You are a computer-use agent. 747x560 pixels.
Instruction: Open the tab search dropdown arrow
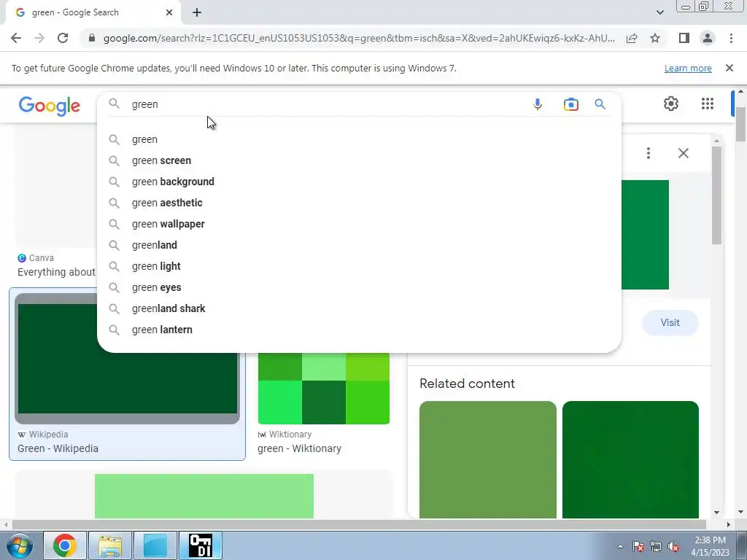[x=659, y=12]
